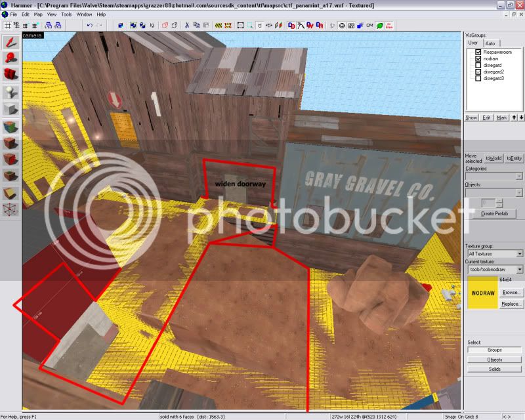The height and width of the screenshot is (420, 525).
Task: Click the green leaf toolbar icon
Action: coord(380,26)
